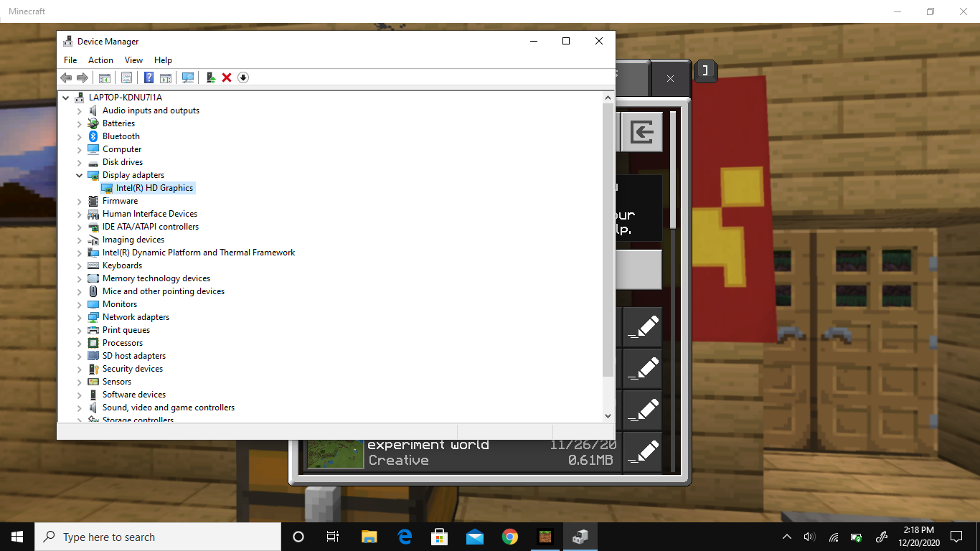Select "SD host adapters" row
This screenshot has width=980, height=551.
coord(134,356)
